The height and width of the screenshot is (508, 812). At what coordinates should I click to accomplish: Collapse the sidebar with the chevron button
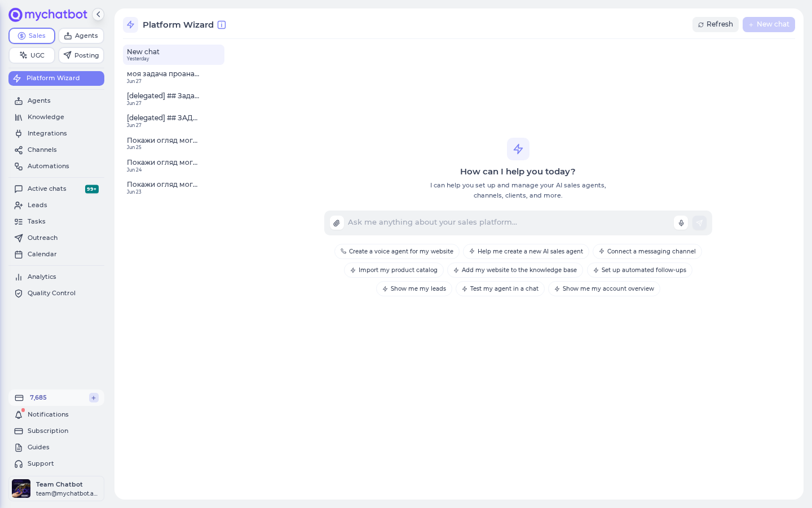point(98,15)
